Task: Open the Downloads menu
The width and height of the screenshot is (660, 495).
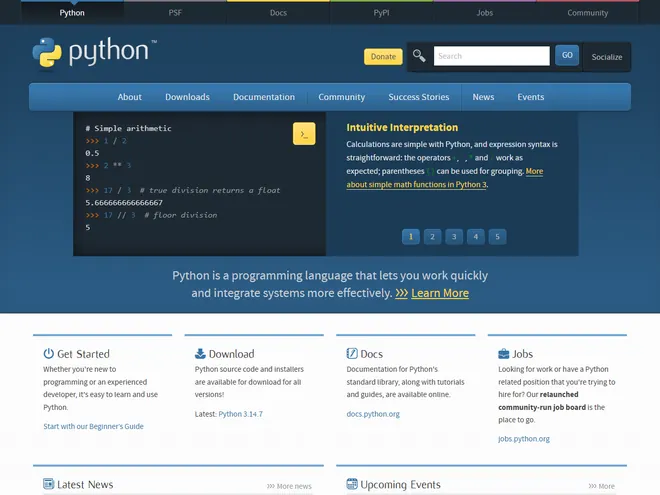Action: click(187, 97)
